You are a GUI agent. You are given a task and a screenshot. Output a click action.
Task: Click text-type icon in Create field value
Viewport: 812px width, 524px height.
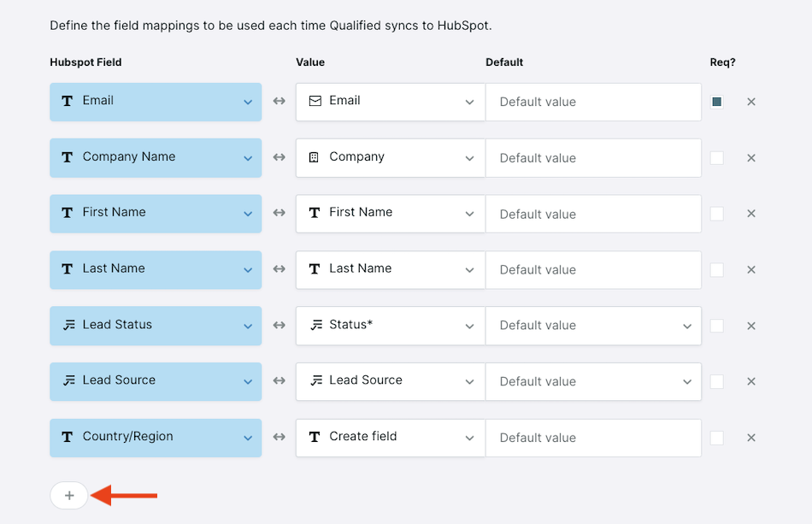point(315,437)
